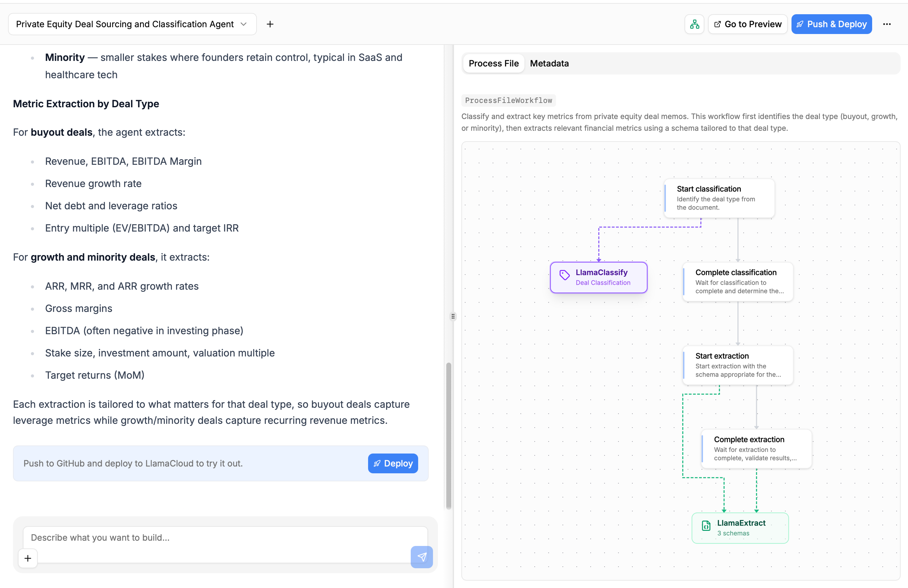Select the Start classification workflow node
Viewport: 908px width, 588px height.
point(719,198)
